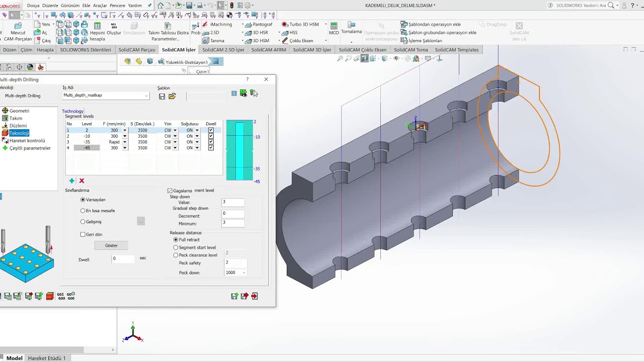644x362 pixels.
Task: Select Takım in the dialog tree
Action: [16, 118]
